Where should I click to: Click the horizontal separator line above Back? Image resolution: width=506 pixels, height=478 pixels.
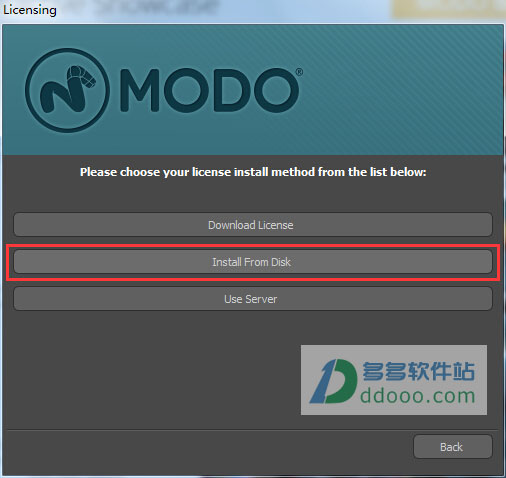click(253, 430)
